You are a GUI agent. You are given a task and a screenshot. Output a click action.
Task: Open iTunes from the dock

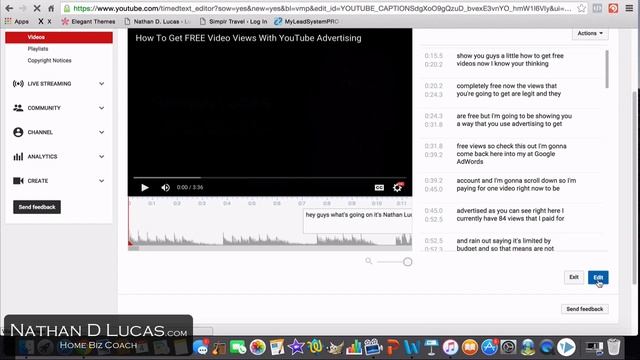450,347
